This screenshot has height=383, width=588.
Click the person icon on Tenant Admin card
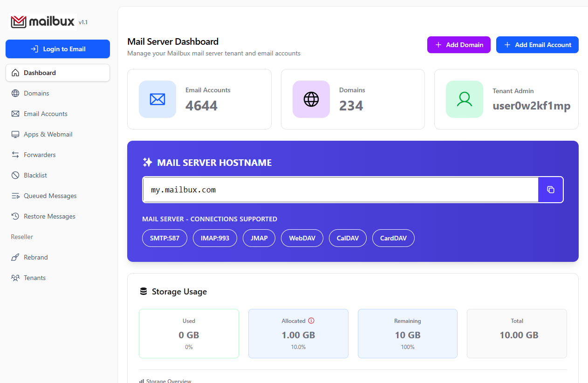pos(464,99)
